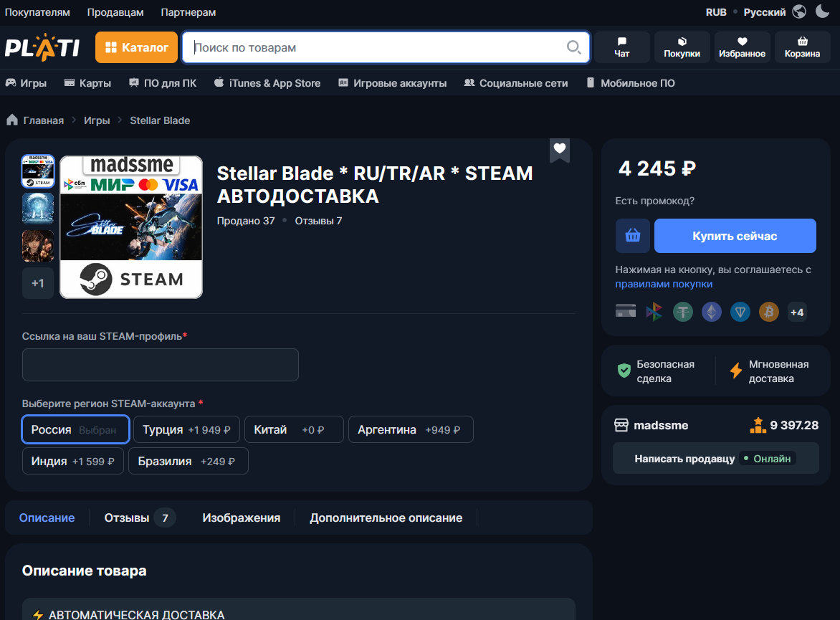840x620 pixels.
Task: Focus the STEAM profile link field
Action: pos(160,365)
